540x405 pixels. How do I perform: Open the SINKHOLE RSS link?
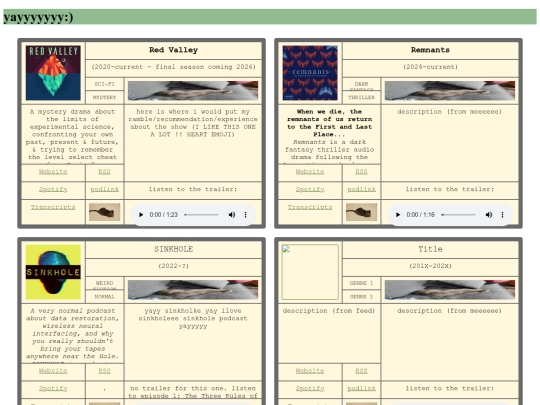point(104,371)
